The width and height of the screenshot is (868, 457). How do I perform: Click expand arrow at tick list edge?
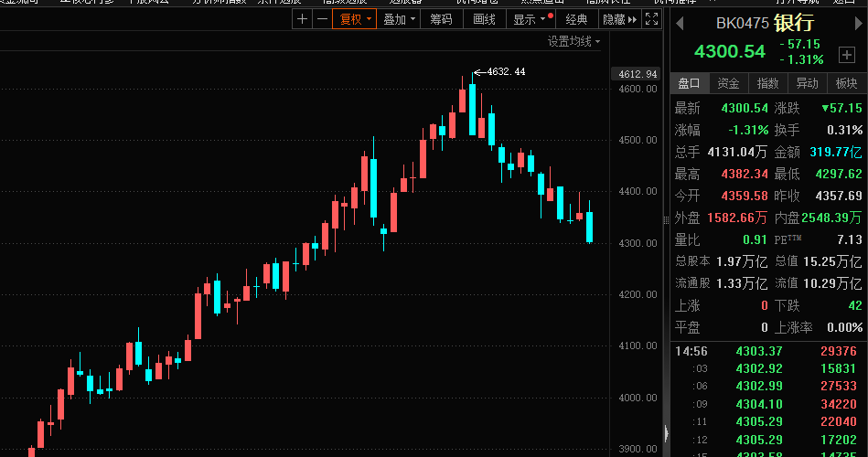667,433
